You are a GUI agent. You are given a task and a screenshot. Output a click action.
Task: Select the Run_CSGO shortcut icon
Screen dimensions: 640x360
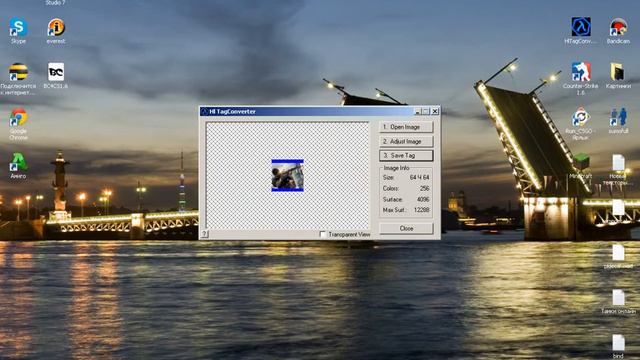[x=580, y=118]
